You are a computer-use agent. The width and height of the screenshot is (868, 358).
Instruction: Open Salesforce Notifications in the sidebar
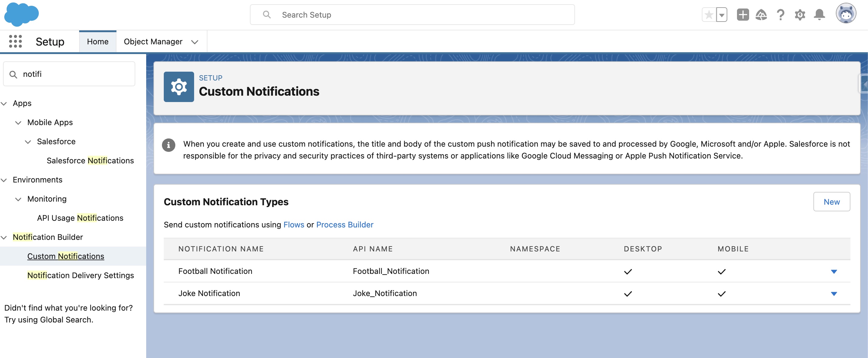click(x=90, y=161)
